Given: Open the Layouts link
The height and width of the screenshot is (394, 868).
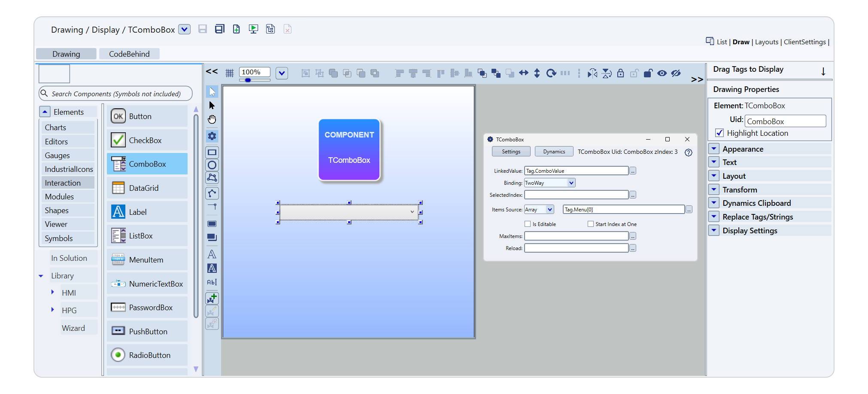Looking at the screenshot, I should tap(766, 42).
